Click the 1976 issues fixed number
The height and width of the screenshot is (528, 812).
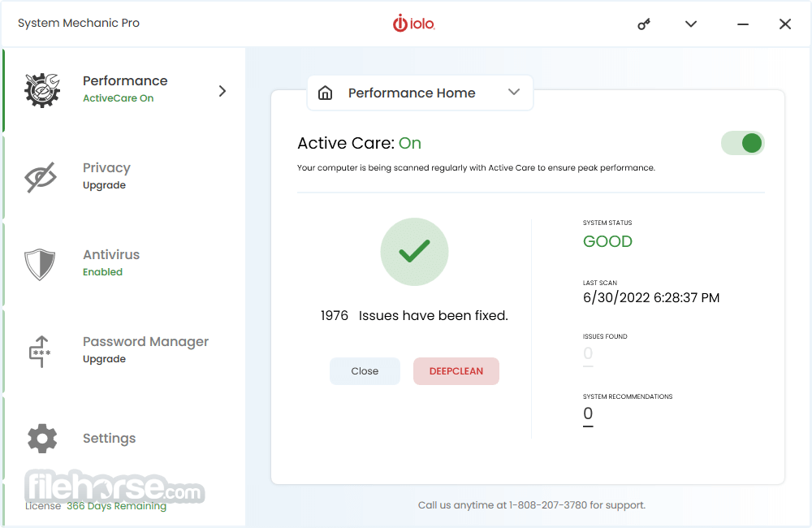[x=335, y=315]
